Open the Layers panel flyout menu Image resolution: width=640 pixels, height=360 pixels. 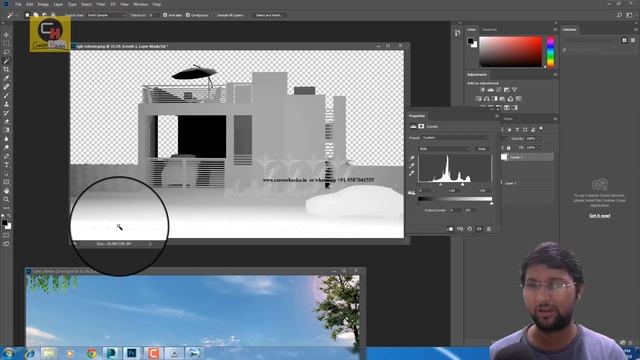click(x=555, y=119)
